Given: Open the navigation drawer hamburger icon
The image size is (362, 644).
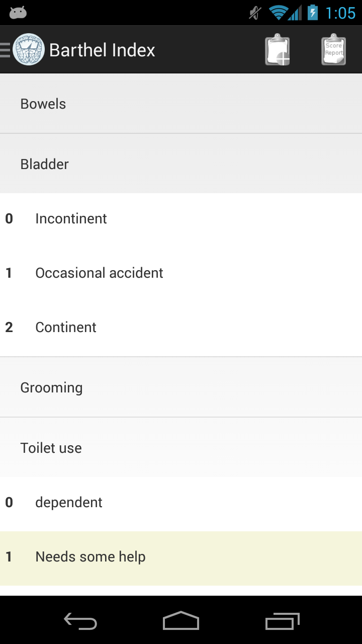Looking at the screenshot, I should tap(6, 50).
